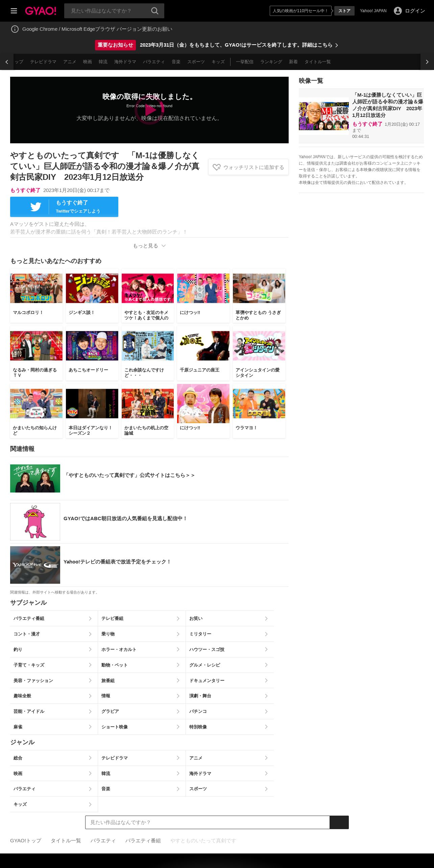Select 韓流 in top navigation
The image size is (434, 868).
coord(103,62)
